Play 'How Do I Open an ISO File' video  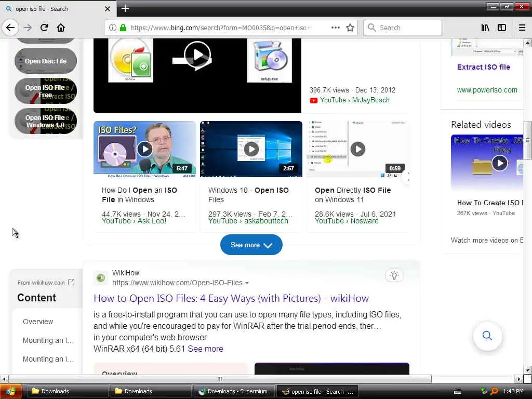coord(144,149)
